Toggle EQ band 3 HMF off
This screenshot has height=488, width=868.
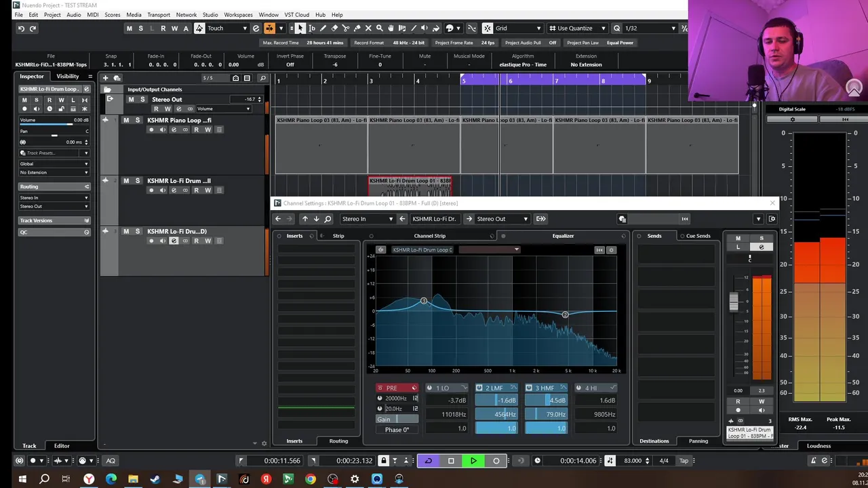tap(529, 388)
